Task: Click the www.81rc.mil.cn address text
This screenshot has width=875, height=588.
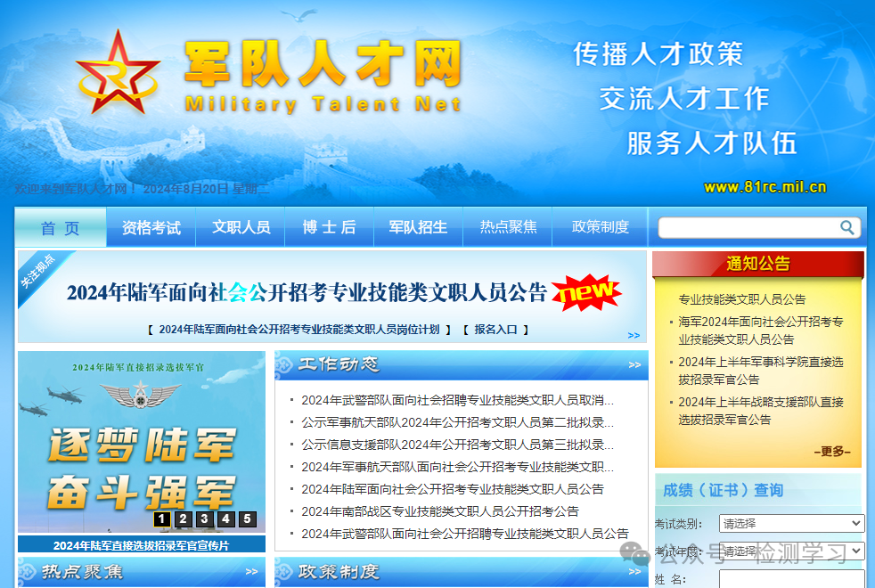Action: [x=765, y=187]
